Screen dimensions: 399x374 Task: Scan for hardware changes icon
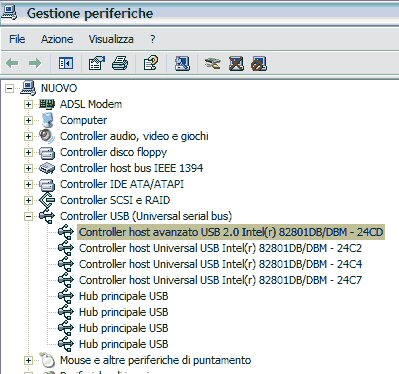tap(182, 63)
